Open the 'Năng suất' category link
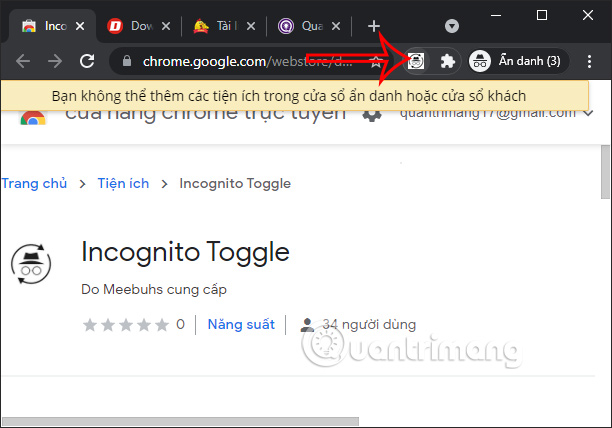612x428 pixels. (x=241, y=324)
